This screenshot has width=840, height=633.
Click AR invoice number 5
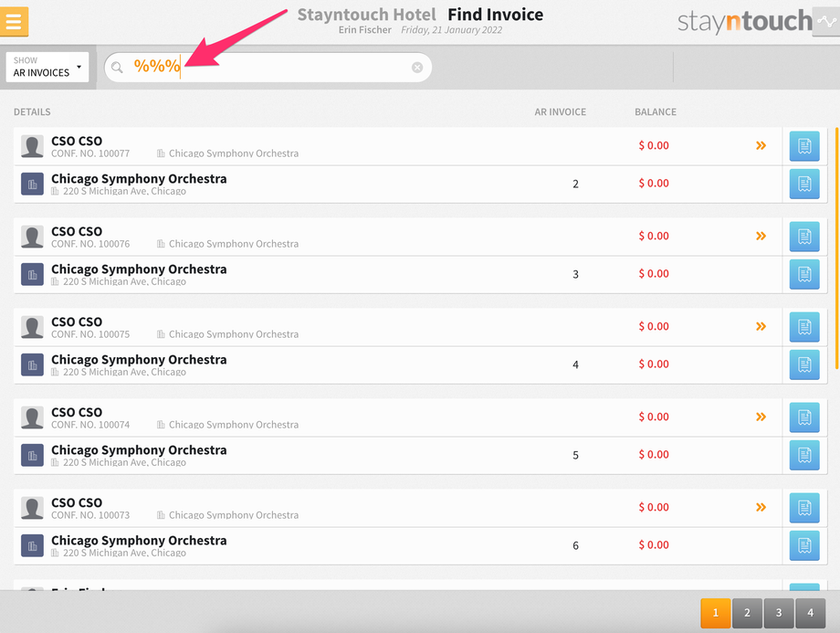575,455
